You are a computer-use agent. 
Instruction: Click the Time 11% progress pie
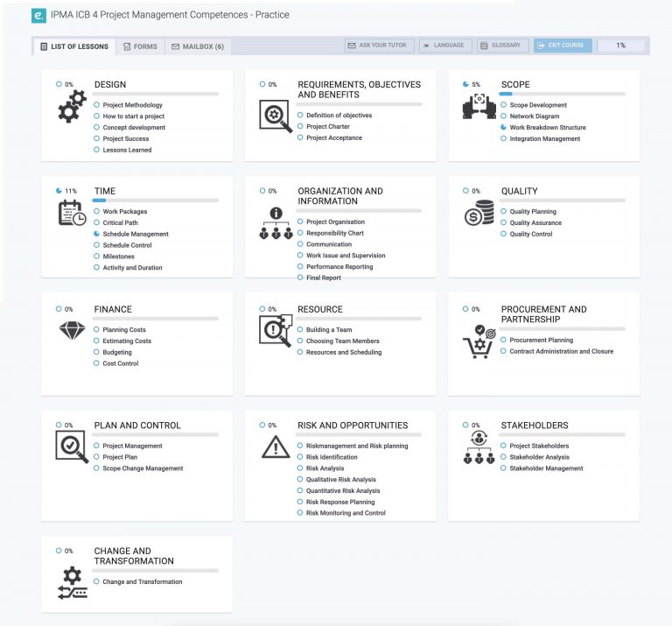[59, 191]
